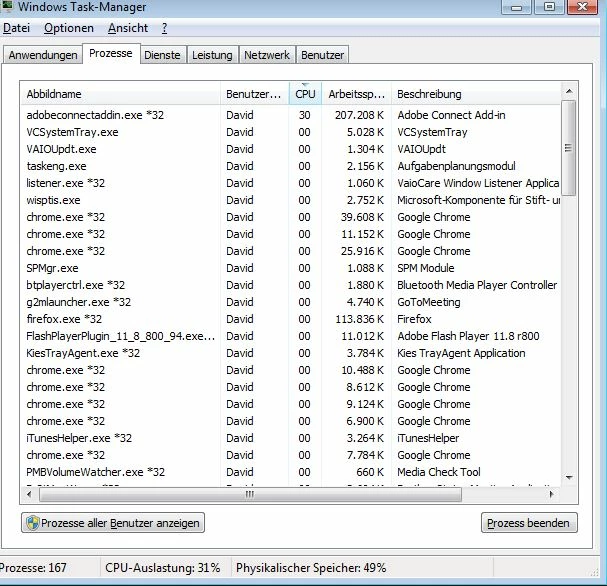Select FlashPlayerPlugin_11_8_800_94.exe process row
The width and height of the screenshot is (607, 586).
point(290,336)
